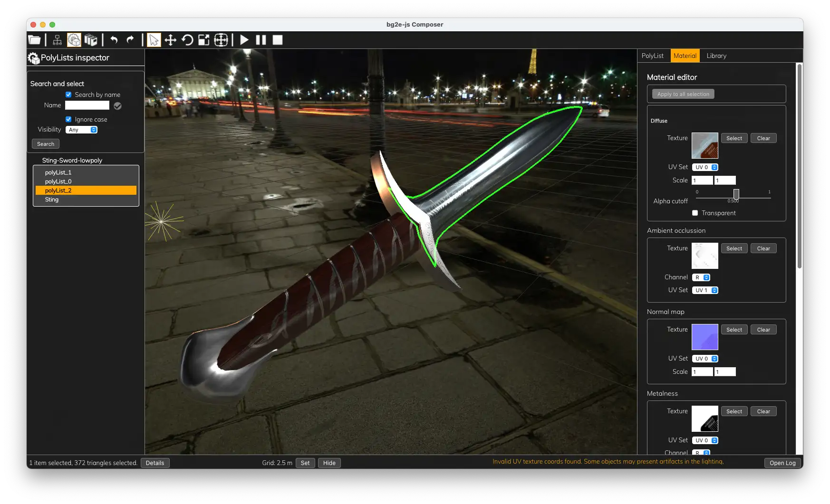The width and height of the screenshot is (830, 504).
Task: Switch to the Library tab
Action: coord(716,56)
